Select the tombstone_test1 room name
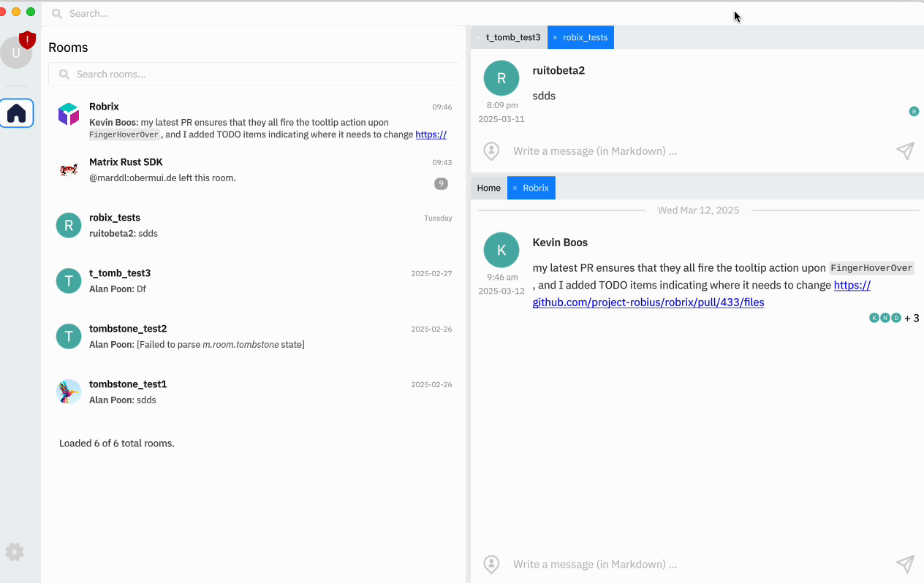 point(128,384)
